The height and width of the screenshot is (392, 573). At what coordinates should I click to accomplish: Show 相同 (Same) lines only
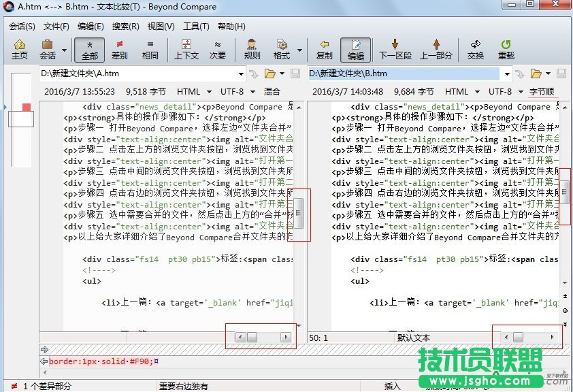coord(149,49)
